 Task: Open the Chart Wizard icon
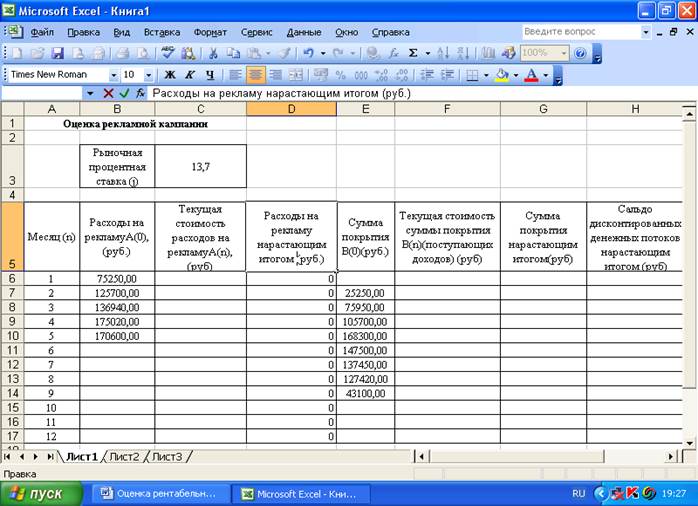(488, 53)
